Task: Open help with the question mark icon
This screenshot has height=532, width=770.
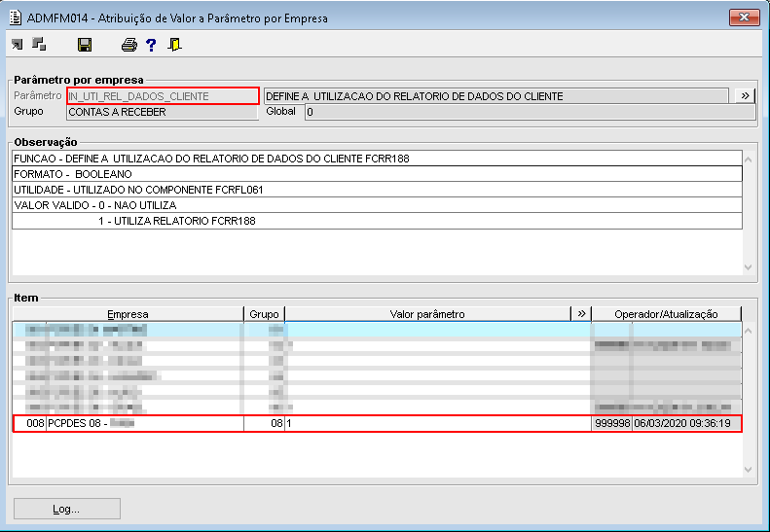Action: tap(151, 45)
